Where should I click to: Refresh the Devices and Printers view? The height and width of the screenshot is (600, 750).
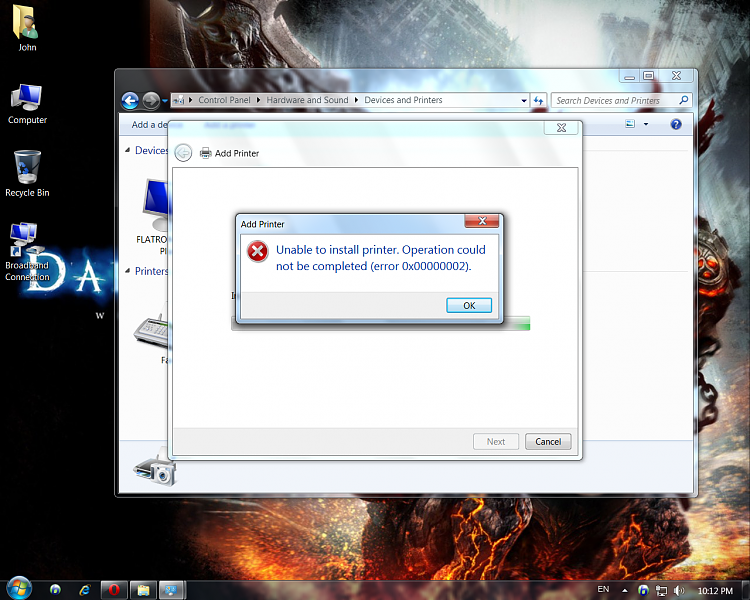539,100
